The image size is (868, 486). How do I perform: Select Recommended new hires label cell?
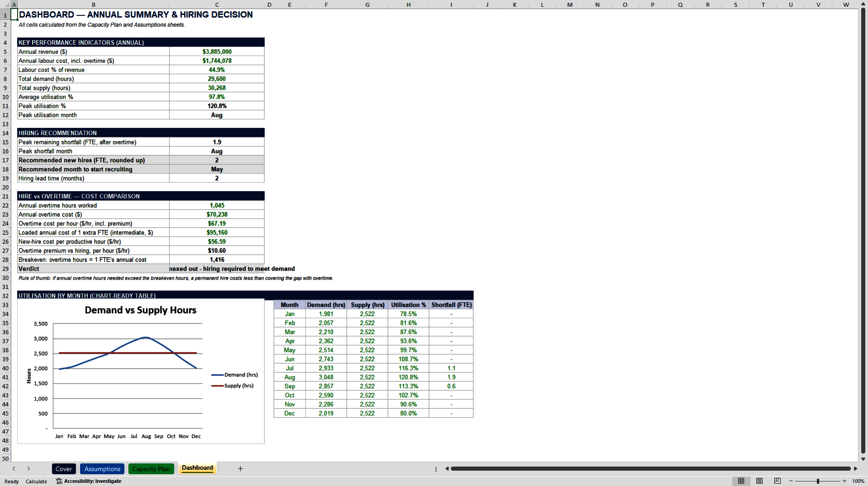tap(94, 160)
